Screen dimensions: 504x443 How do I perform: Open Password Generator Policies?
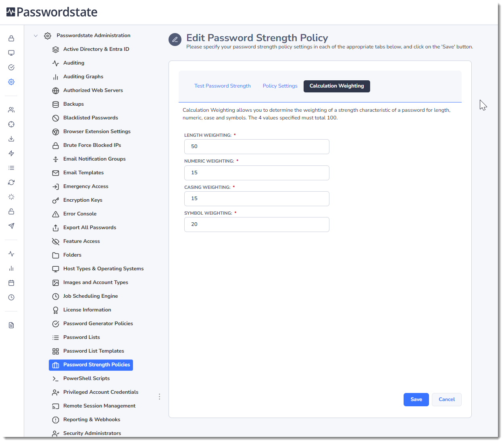(98, 324)
